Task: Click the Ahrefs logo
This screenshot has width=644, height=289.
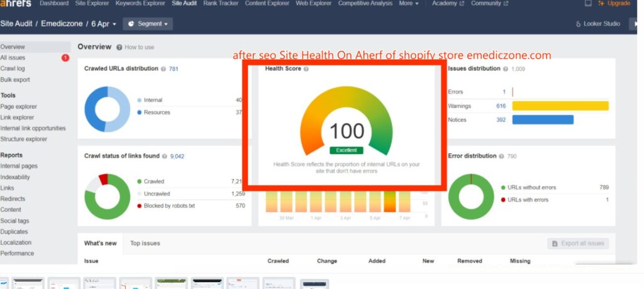Action: (x=15, y=4)
